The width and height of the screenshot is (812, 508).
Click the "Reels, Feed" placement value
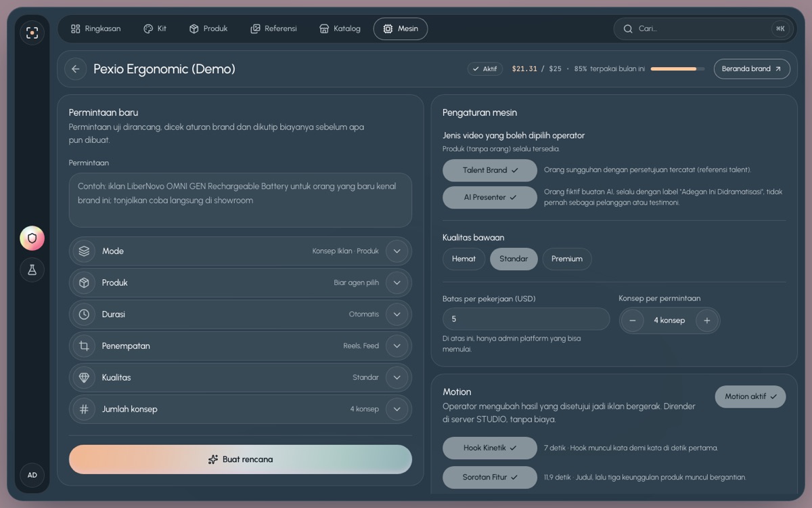click(361, 346)
